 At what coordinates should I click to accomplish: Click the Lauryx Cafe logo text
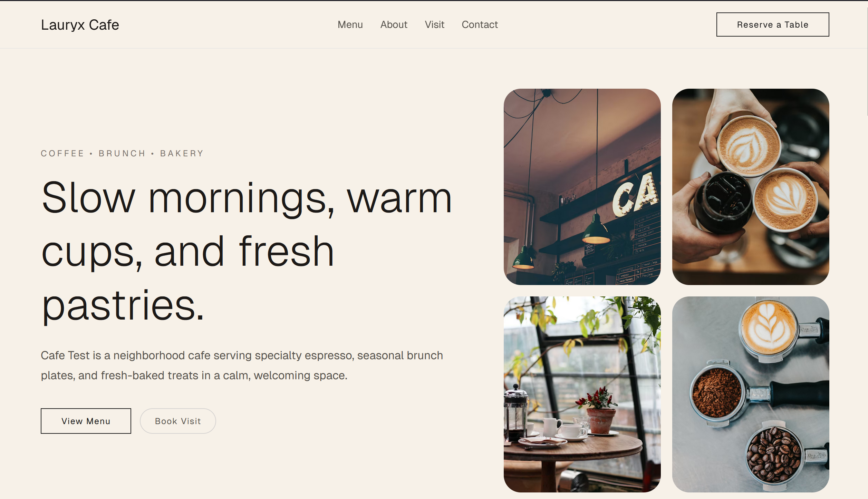(80, 25)
